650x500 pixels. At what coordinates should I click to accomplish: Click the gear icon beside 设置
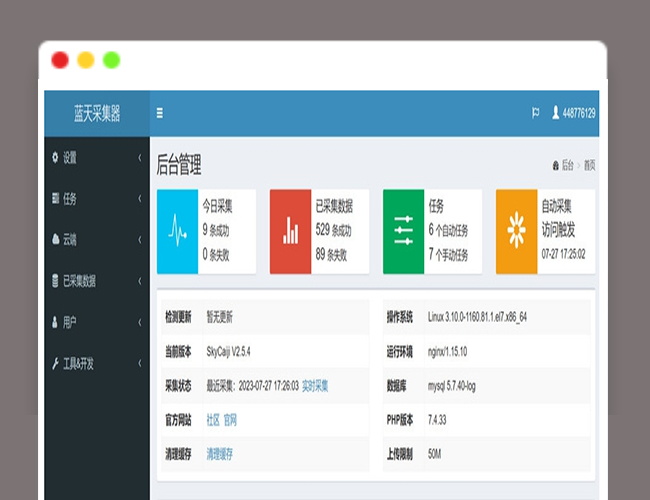click(54, 158)
